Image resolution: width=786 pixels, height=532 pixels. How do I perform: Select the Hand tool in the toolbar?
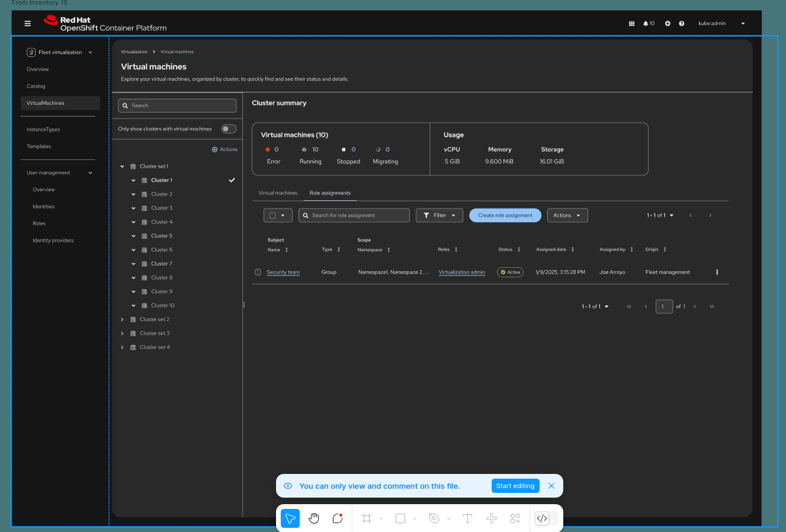click(314, 518)
